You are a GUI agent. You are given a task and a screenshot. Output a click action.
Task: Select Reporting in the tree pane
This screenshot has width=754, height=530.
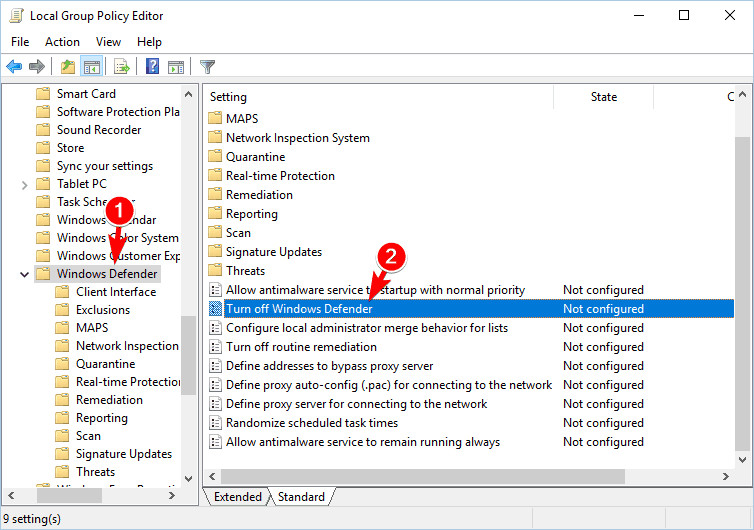coord(101,418)
